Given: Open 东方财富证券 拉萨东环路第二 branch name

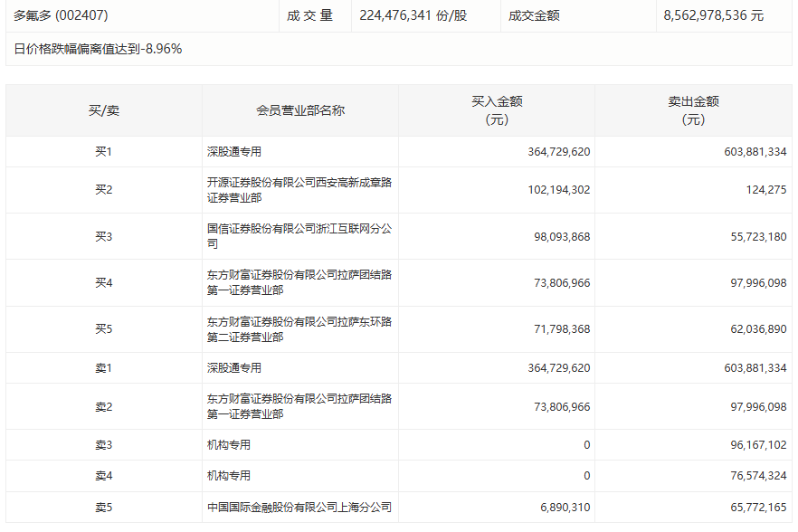Looking at the screenshot, I should click(x=299, y=329).
